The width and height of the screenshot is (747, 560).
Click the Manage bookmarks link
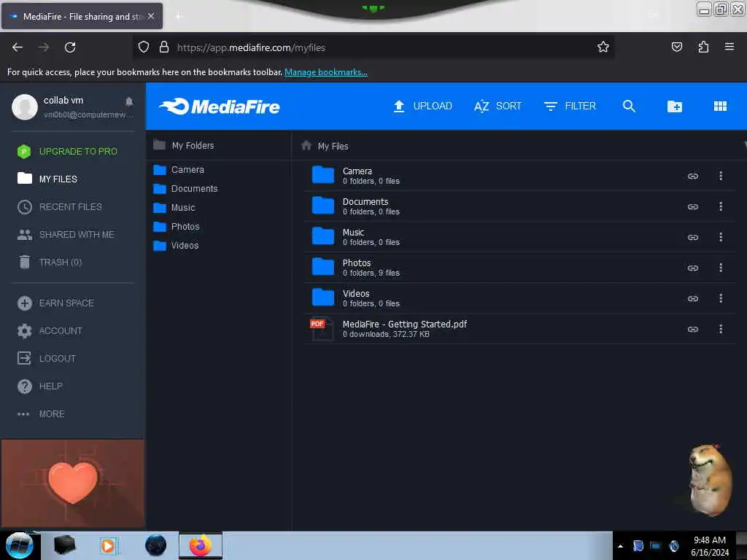click(x=326, y=72)
